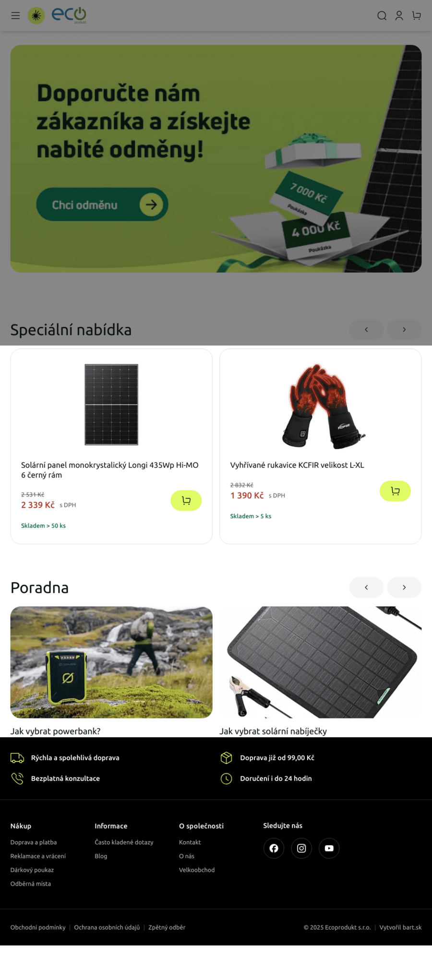This screenshot has height=980, width=432.
Task: Open Doprava a platba footer link
Action: tap(34, 842)
